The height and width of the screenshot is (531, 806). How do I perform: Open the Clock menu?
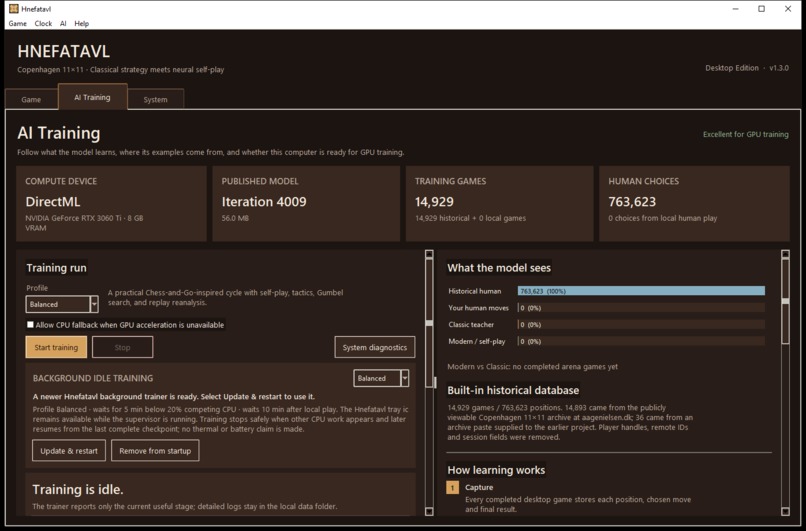click(43, 23)
